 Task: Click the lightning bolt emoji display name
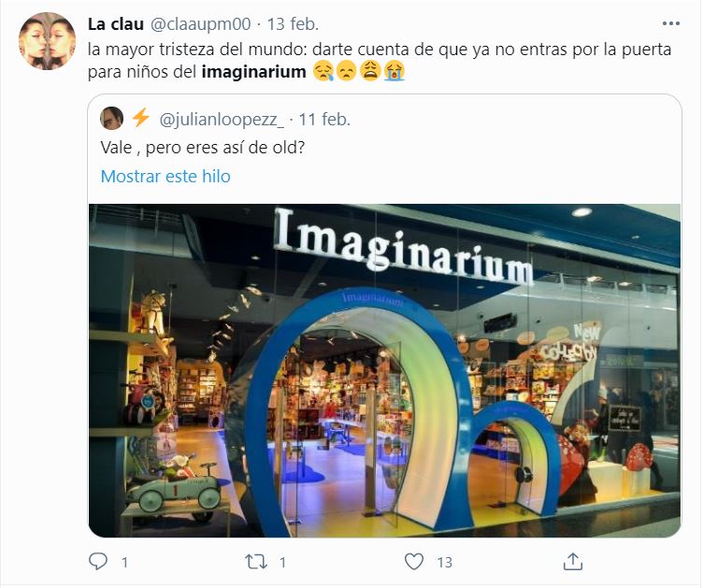coord(141,119)
